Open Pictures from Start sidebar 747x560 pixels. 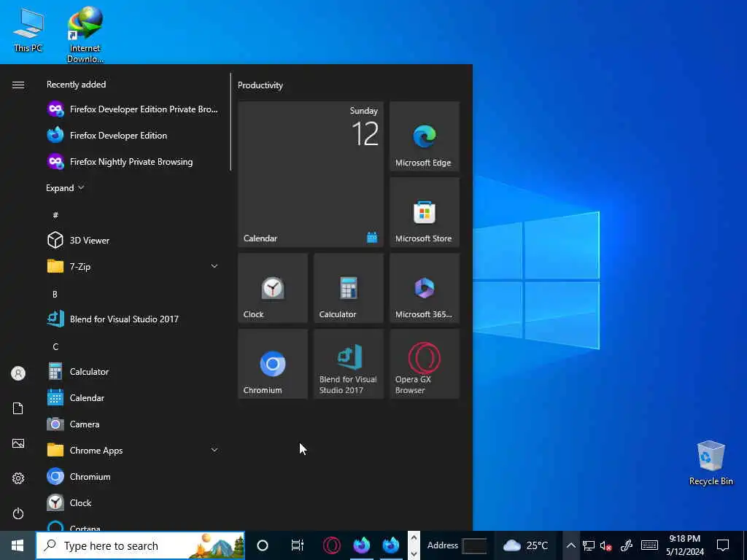click(x=18, y=443)
